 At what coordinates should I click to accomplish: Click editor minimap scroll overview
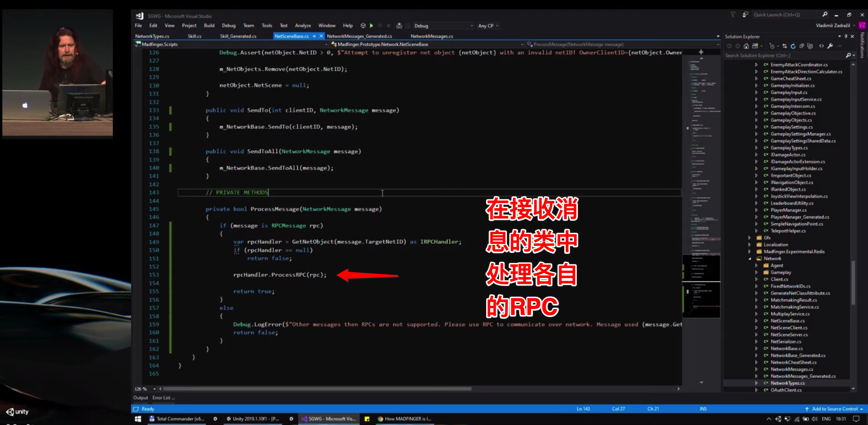pyautogui.click(x=701, y=219)
